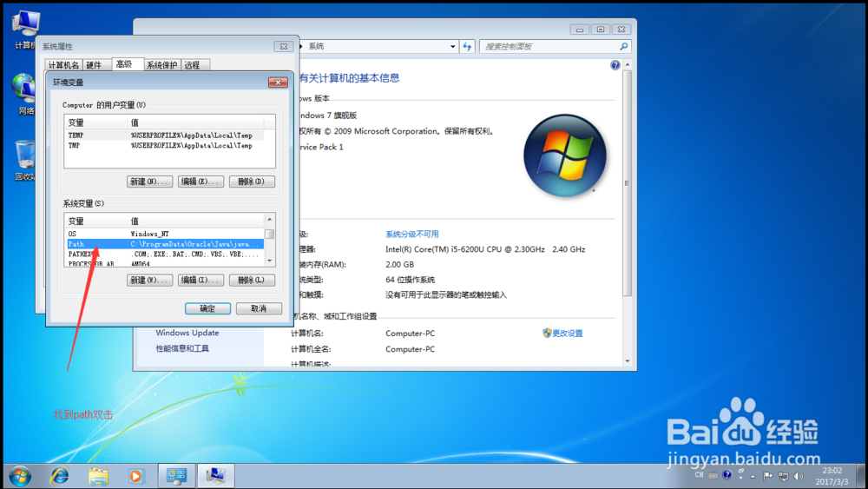Image resolution: width=868 pixels, height=489 pixels.
Task: Launch Internet Explorer from taskbar
Action: click(x=60, y=476)
